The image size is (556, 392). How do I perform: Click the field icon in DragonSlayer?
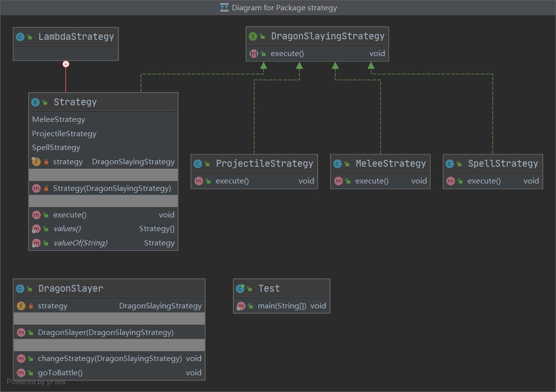coord(21,306)
